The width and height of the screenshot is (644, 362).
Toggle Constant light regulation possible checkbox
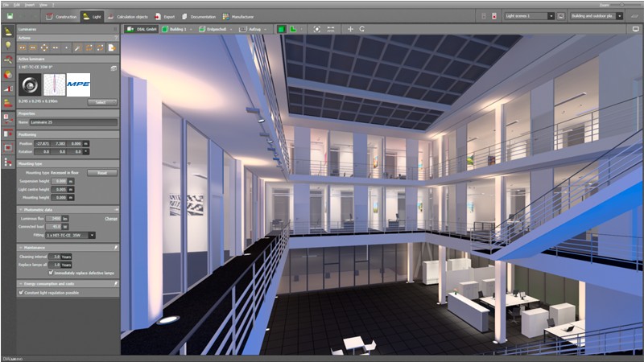(x=21, y=293)
